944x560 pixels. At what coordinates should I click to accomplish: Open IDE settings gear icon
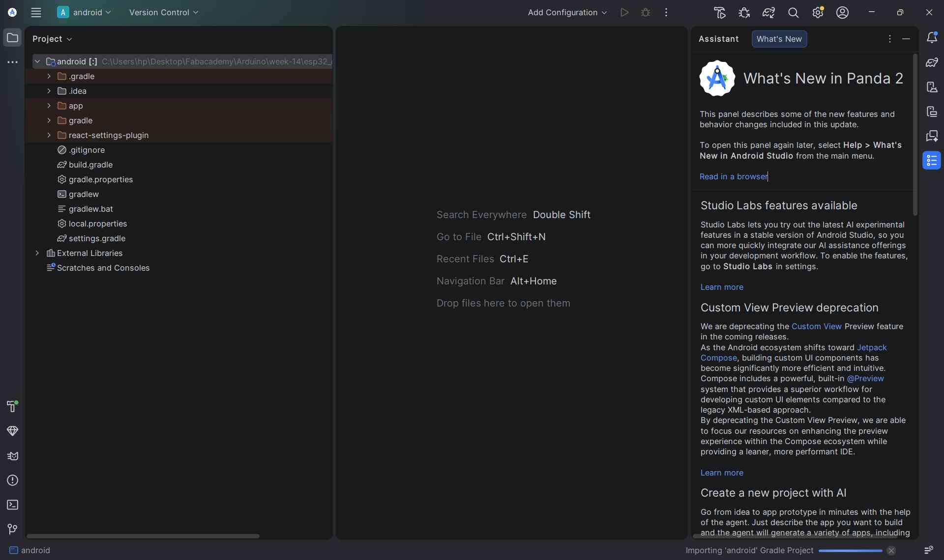pos(818,13)
